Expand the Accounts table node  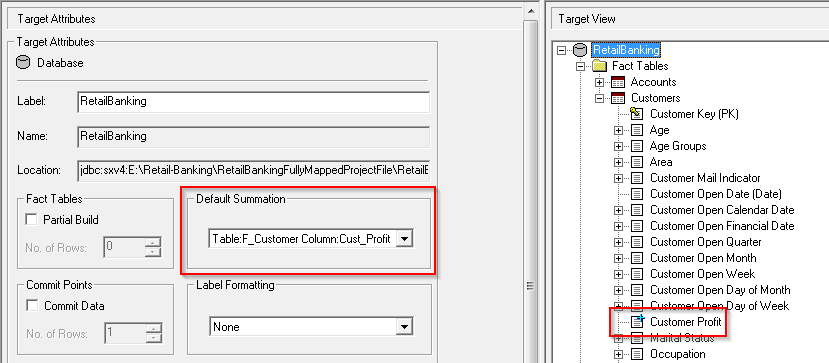point(599,82)
